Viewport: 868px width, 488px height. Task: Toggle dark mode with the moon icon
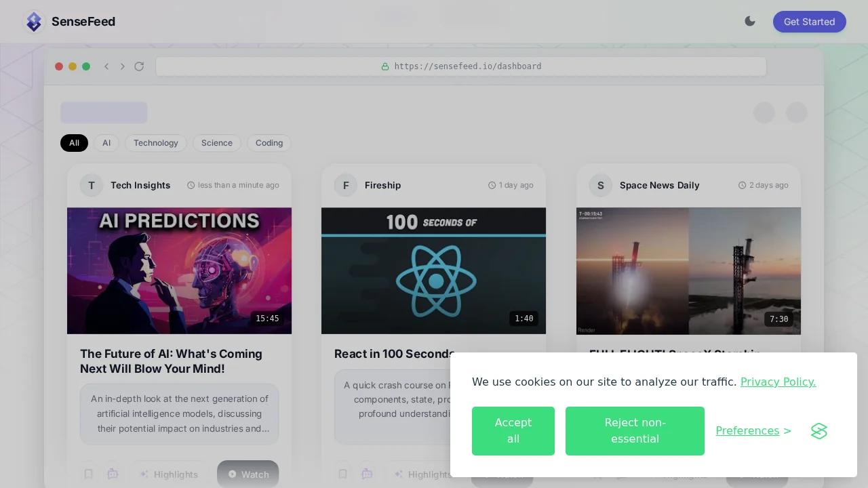[x=750, y=21]
